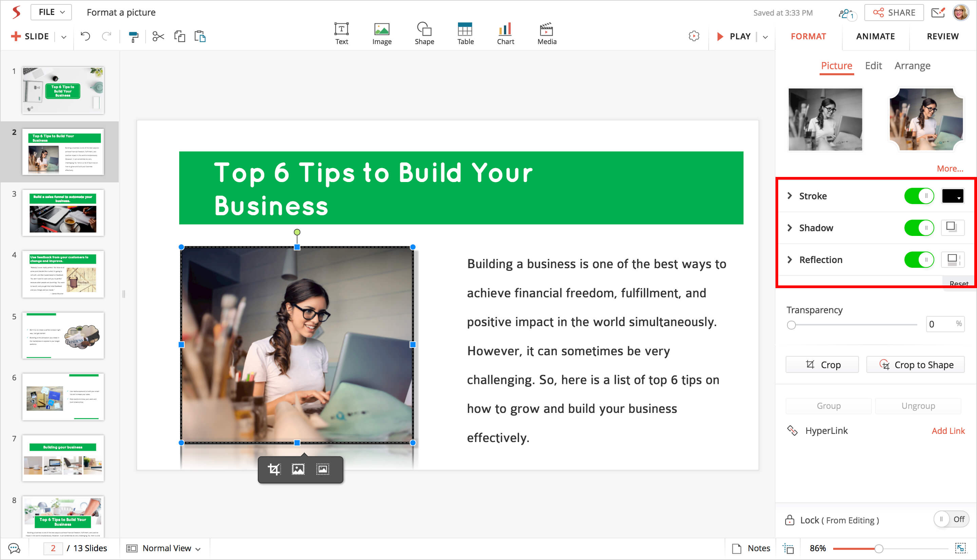Disable the Shadow toggle switch
Screen dimensions: 977x560
pyautogui.click(x=919, y=228)
